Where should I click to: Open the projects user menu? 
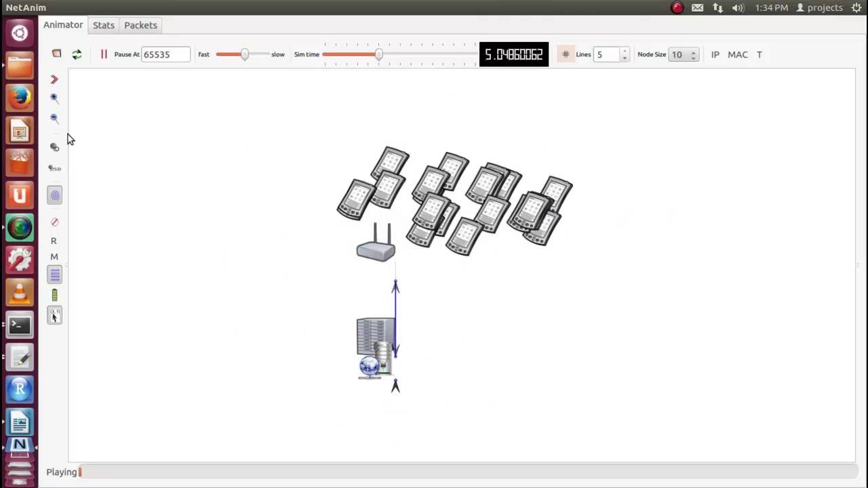coord(820,7)
